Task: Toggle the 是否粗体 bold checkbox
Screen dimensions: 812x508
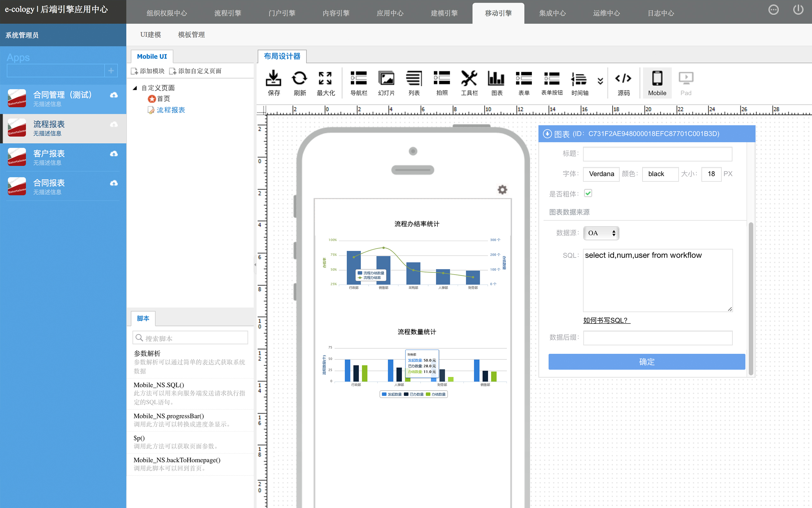Action: [x=588, y=193]
